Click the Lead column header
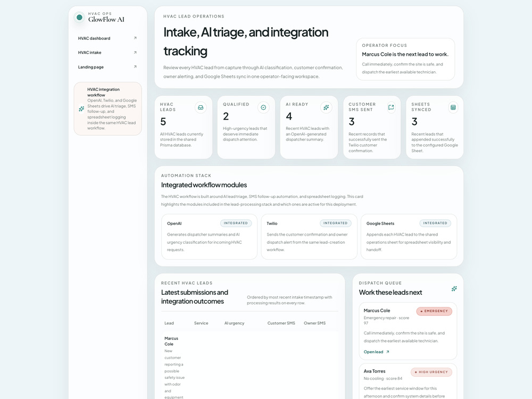Screen dimensions: 532x399 click(x=169, y=323)
